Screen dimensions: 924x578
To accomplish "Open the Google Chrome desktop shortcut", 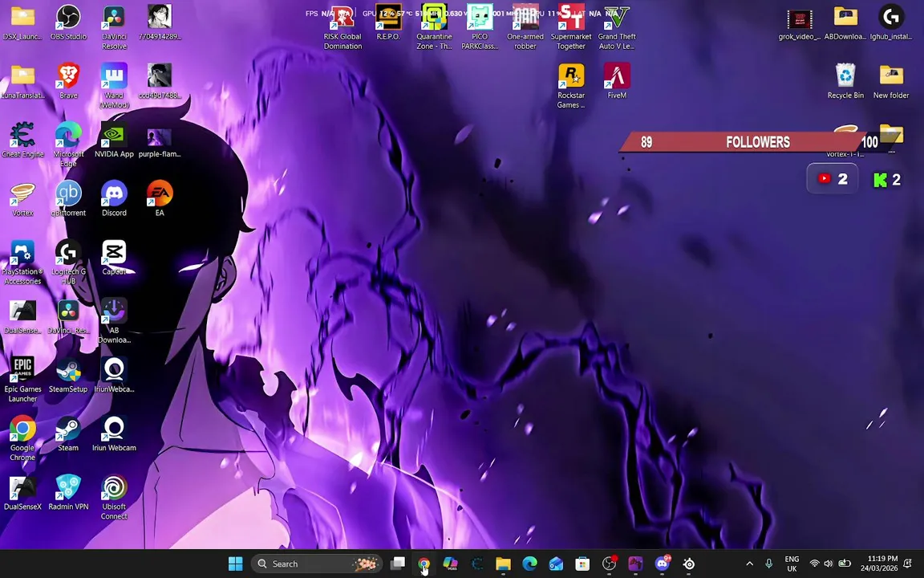I will 22,439.
